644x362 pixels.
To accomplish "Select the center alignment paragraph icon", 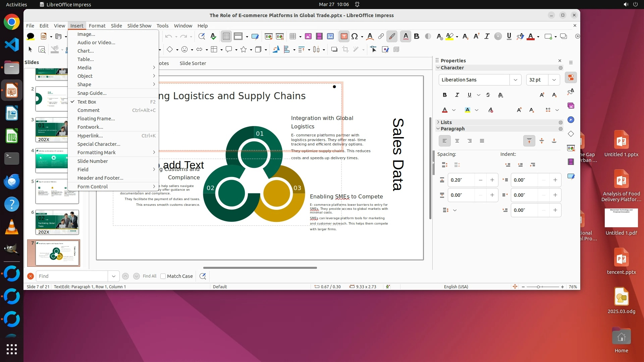I will [457, 141].
